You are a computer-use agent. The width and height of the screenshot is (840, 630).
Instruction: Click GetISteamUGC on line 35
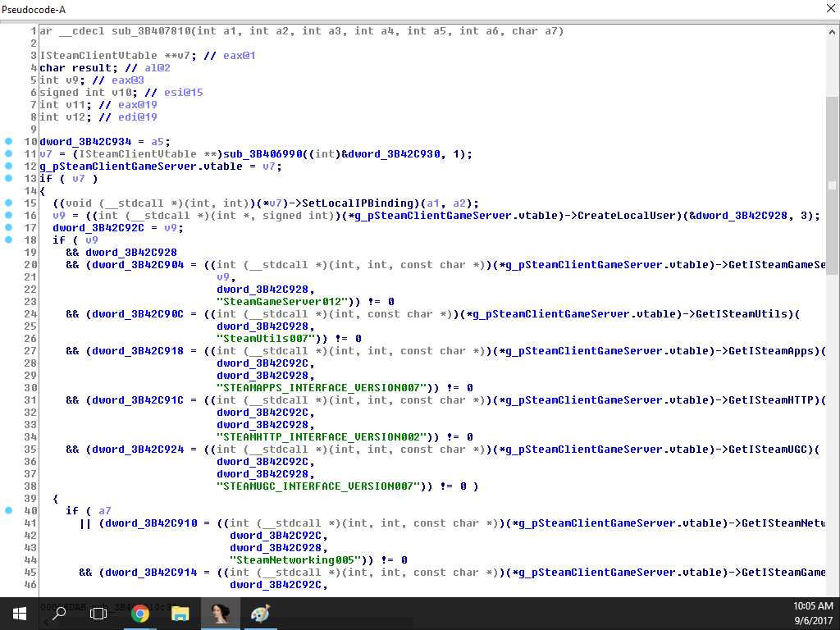coord(768,450)
